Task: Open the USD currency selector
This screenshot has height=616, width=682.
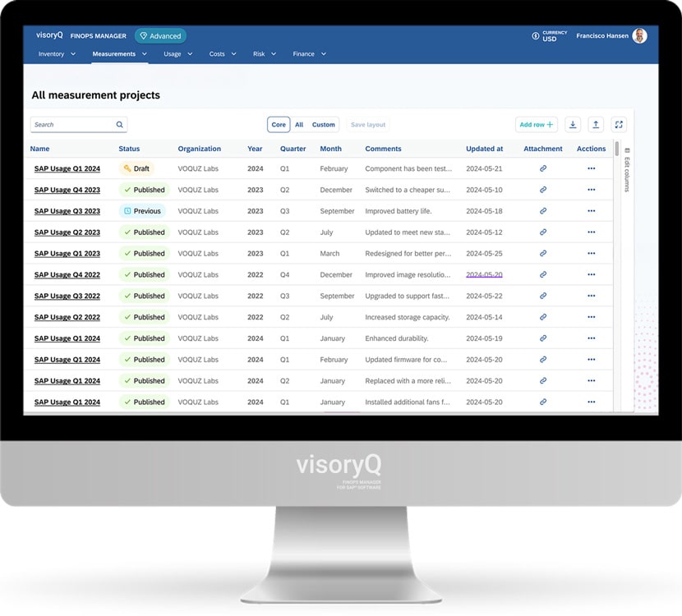Action: 551,36
